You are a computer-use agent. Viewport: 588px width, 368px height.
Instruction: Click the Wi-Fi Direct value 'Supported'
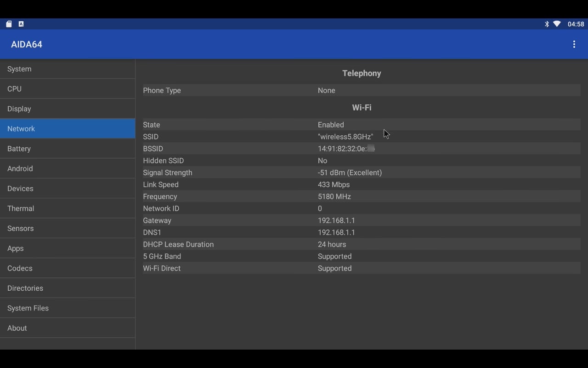pos(334,268)
